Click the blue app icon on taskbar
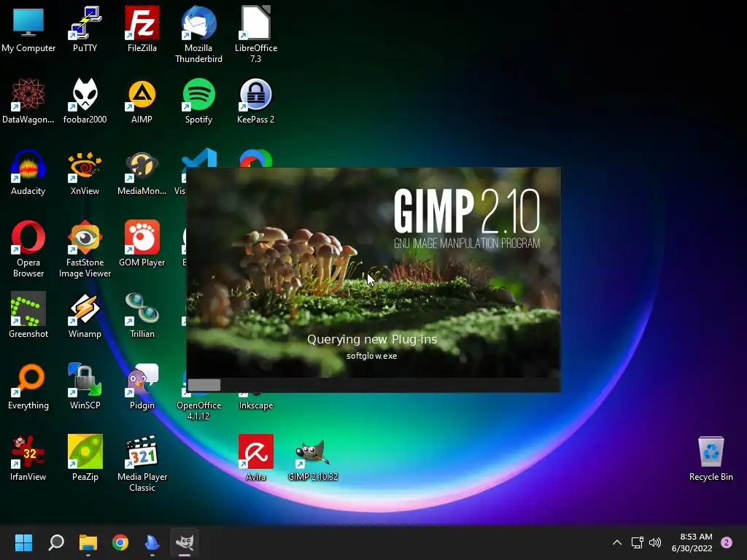The height and width of the screenshot is (560, 747). (152, 542)
